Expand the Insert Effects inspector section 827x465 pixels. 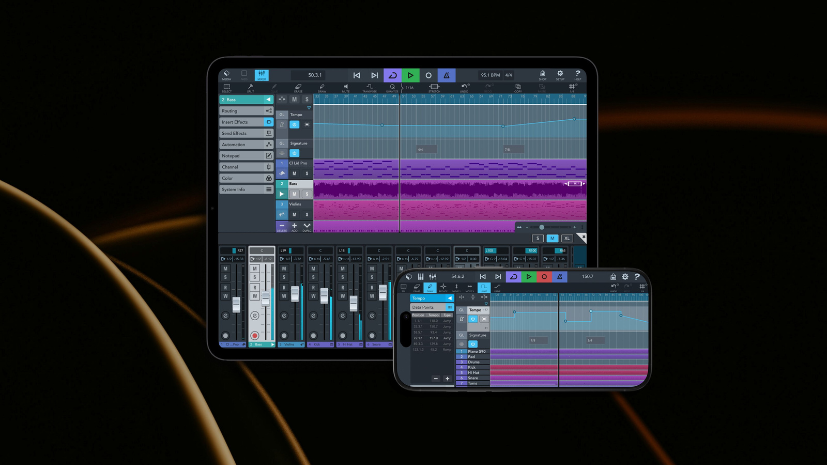coord(246,122)
